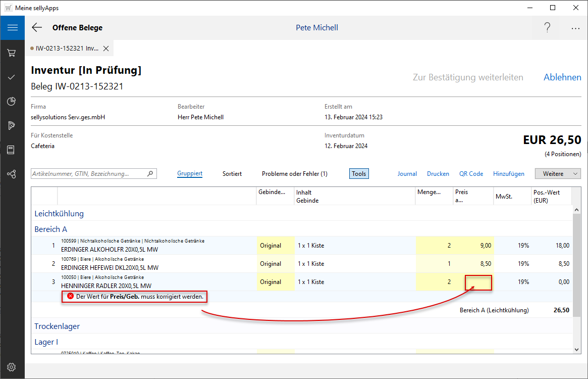The height and width of the screenshot is (379, 588).
Task: Switch to Gruppiert view
Action: pos(190,174)
